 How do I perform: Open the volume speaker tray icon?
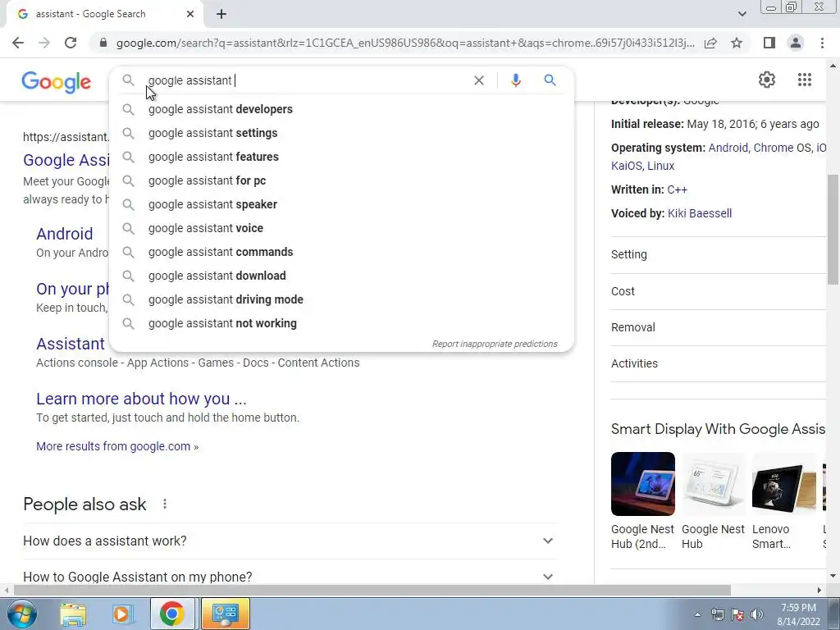click(x=757, y=614)
